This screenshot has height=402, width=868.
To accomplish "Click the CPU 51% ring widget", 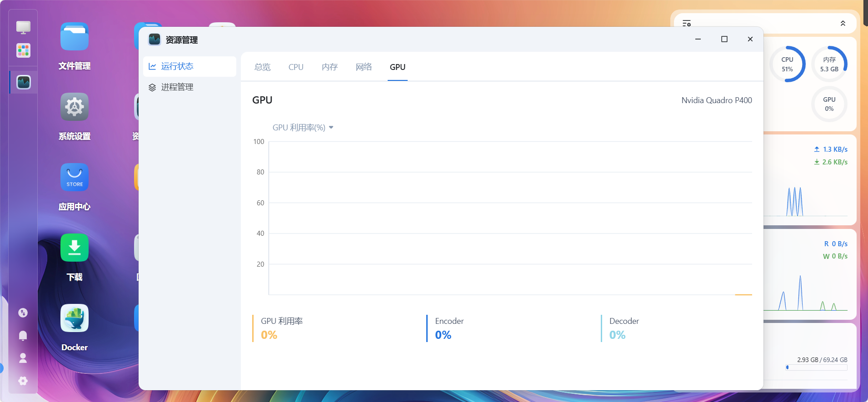I will [788, 64].
